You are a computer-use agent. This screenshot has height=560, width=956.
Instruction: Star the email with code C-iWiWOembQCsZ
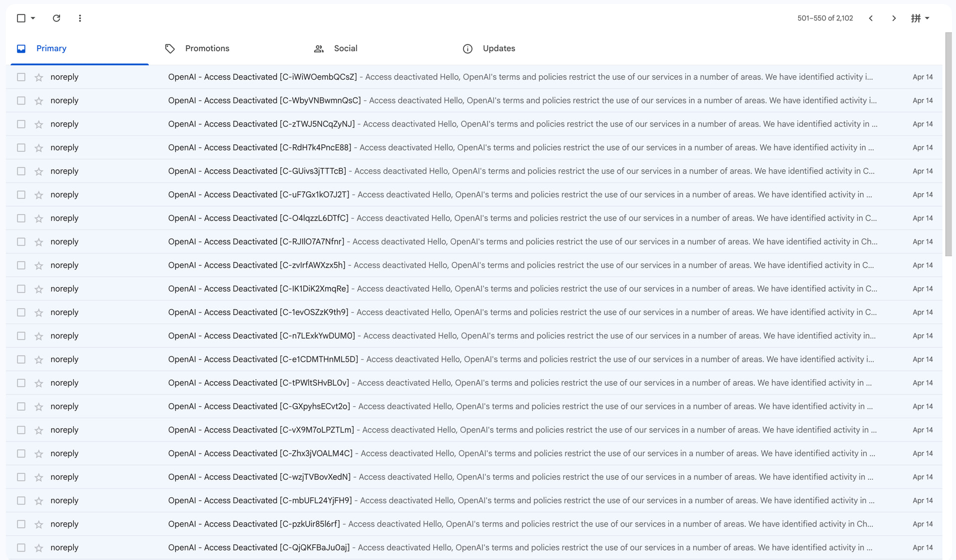pyautogui.click(x=39, y=77)
